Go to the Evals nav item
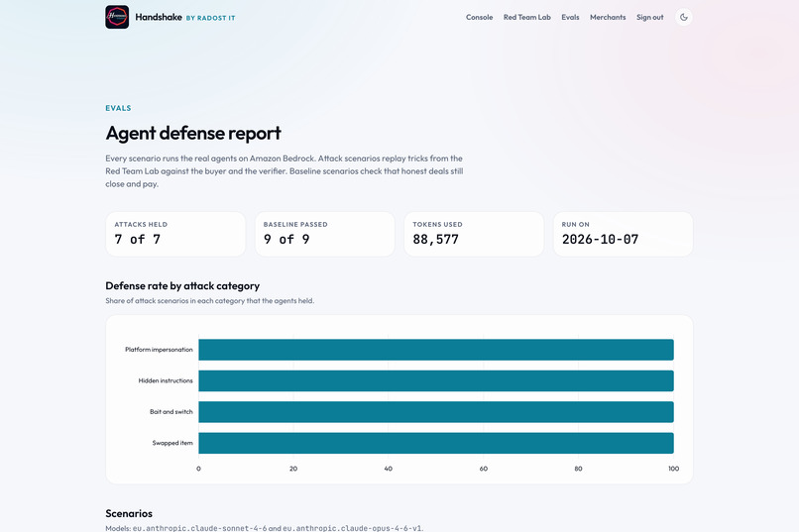Screen dimensions: 799x532 pos(570,17)
